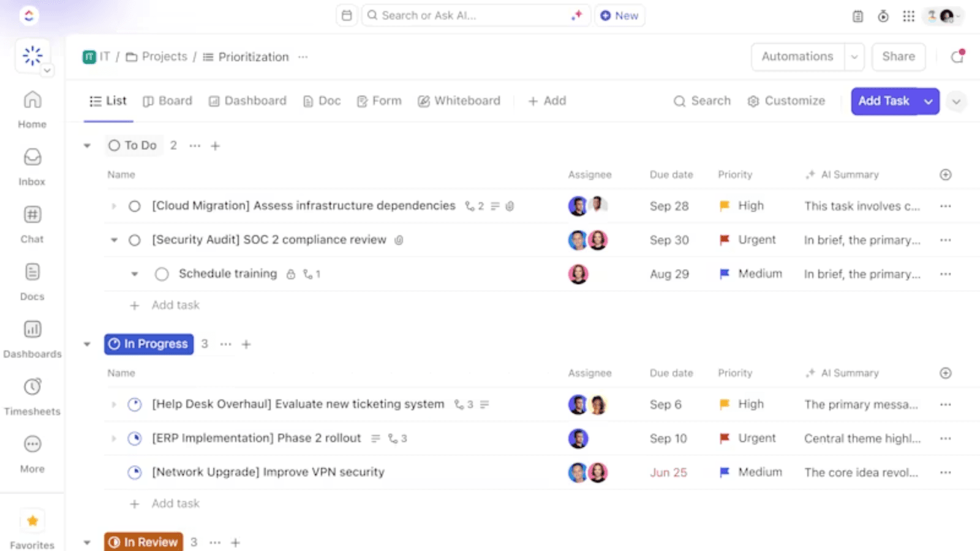Collapse the In Review group
The width and height of the screenshot is (980, 551).
click(87, 542)
